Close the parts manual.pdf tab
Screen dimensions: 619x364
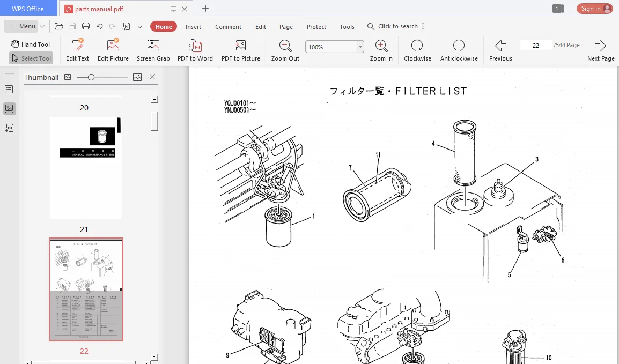point(185,9)
